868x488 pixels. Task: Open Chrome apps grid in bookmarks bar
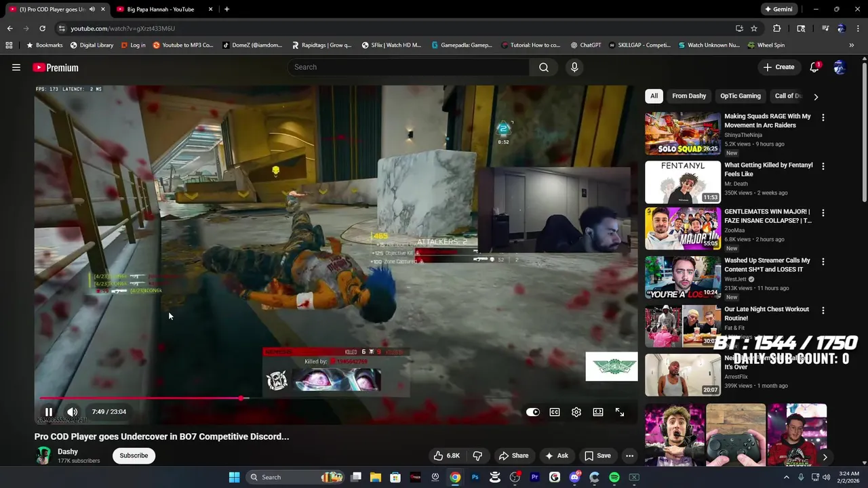(x=9, y=45)
